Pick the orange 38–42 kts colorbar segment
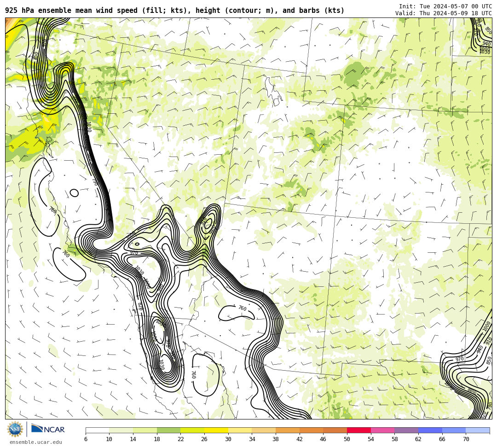The height and width of the screenshot is (448, 497). coord(288,430)
